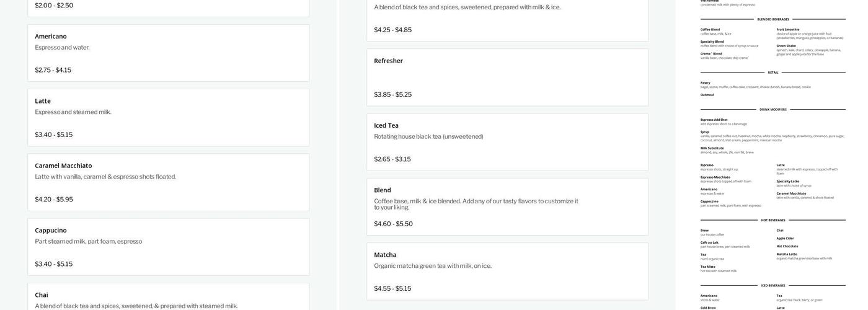Open the Refresher item card
Screen dimensions: 868x310
coord(507,77)
